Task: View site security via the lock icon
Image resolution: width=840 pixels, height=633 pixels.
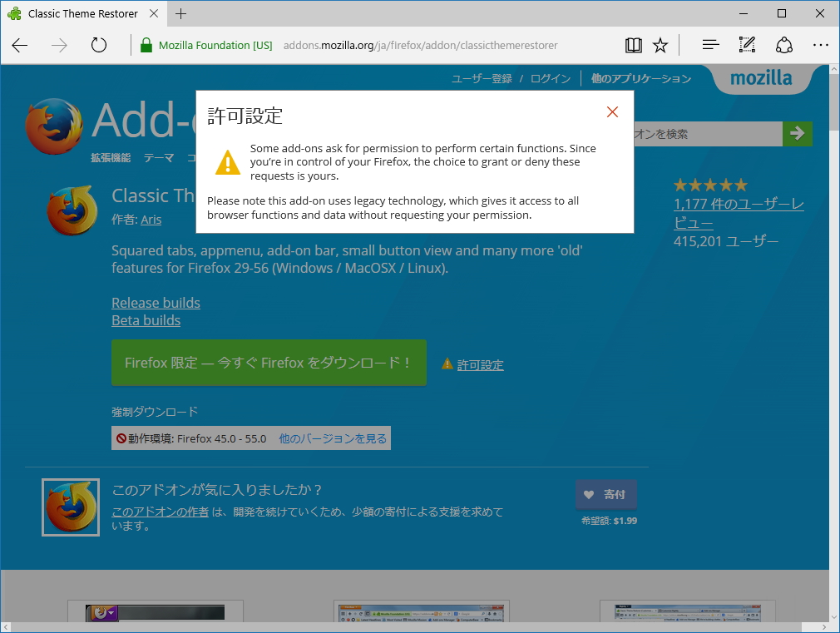Action: coord(145,45)
